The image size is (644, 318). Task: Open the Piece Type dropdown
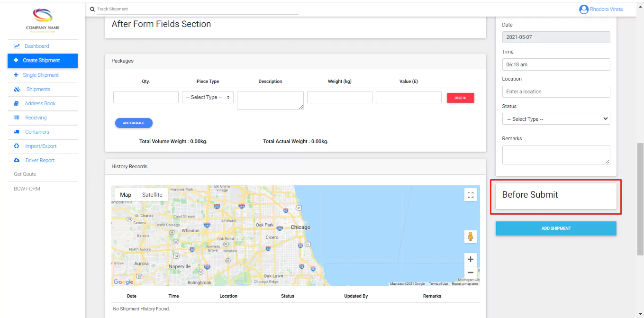tap(208, 97)
